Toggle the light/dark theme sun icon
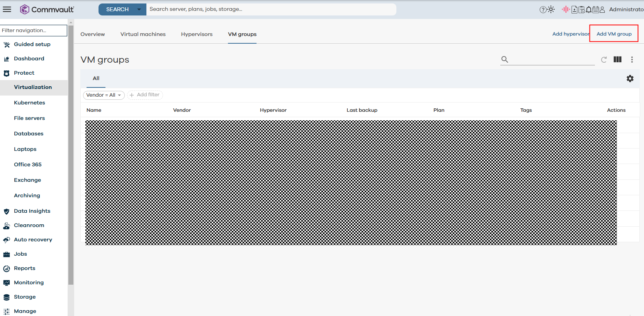644x316 pixels. click(x=551, y=10)
